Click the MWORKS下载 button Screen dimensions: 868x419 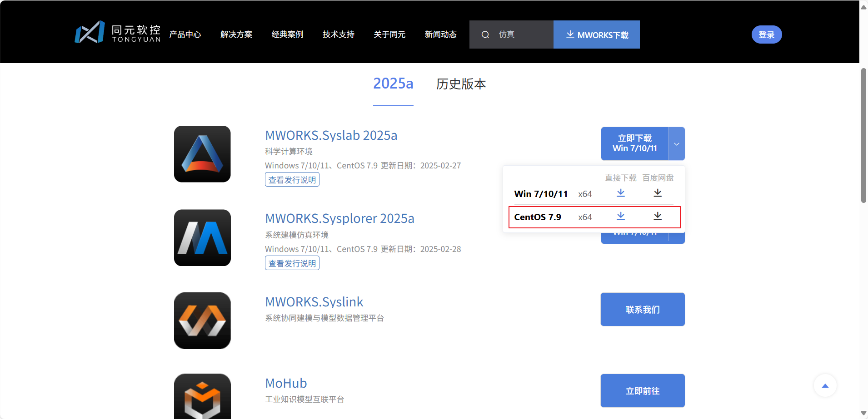click(597, 35)
